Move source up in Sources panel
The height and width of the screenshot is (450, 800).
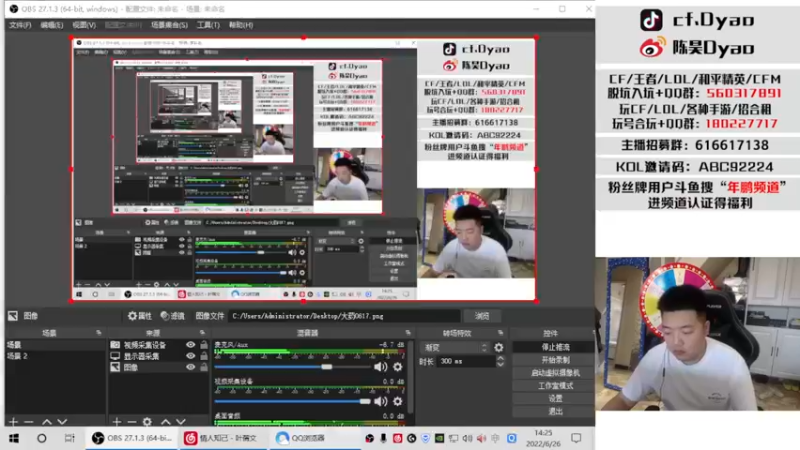tap(165, 422)
